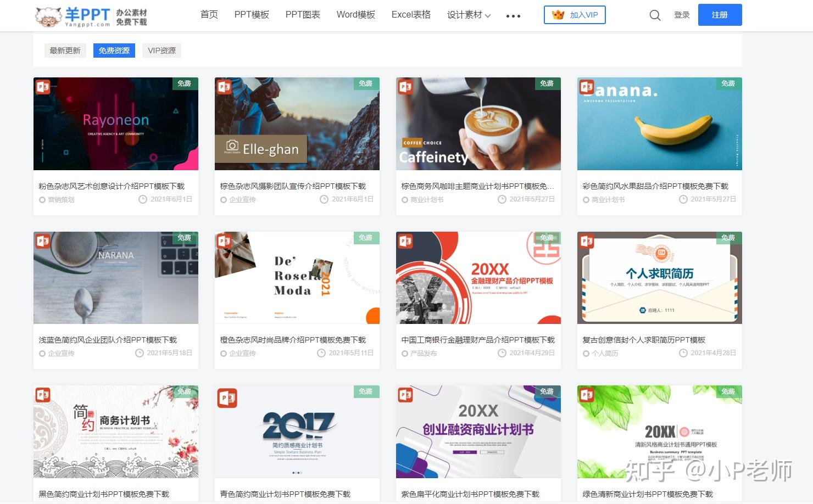The image size is (813, 504).
Task: Click the 注册 button
Action: click(720, 15)
